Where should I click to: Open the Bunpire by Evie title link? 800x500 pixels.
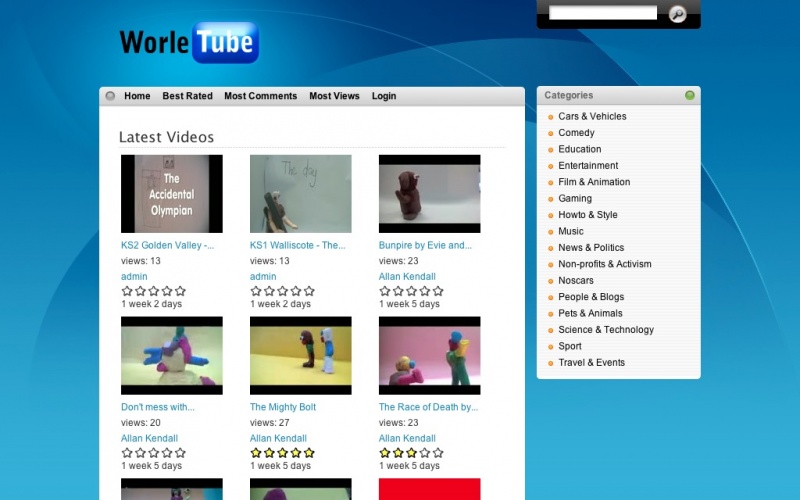(x=425, y=245)
